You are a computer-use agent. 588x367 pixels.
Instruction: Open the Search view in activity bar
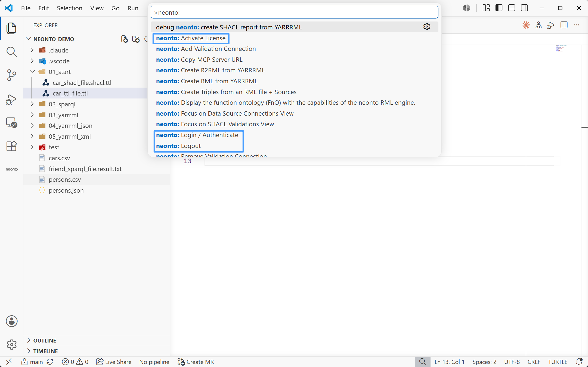(x=11, y=52)
